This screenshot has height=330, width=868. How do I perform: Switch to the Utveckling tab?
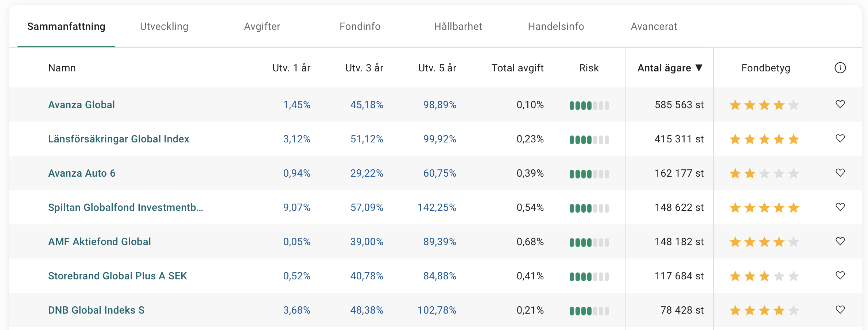click(x=164, y=27)
